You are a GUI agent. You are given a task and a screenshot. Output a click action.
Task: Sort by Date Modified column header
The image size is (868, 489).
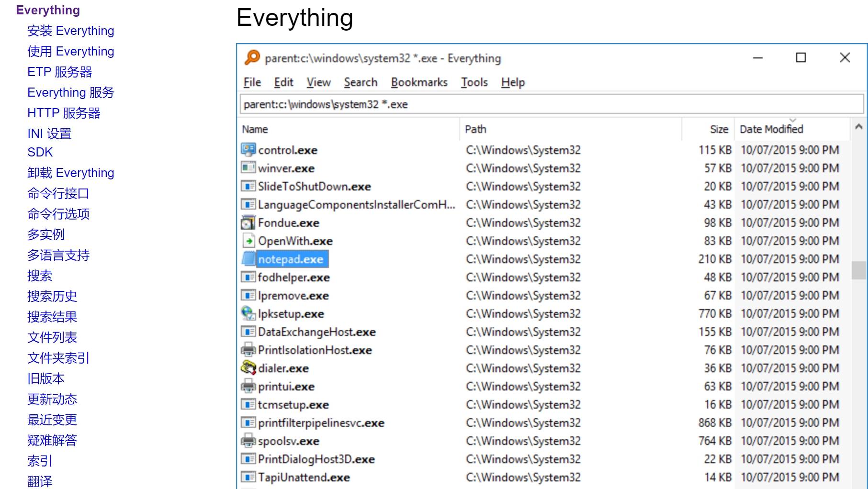[792, 129]
